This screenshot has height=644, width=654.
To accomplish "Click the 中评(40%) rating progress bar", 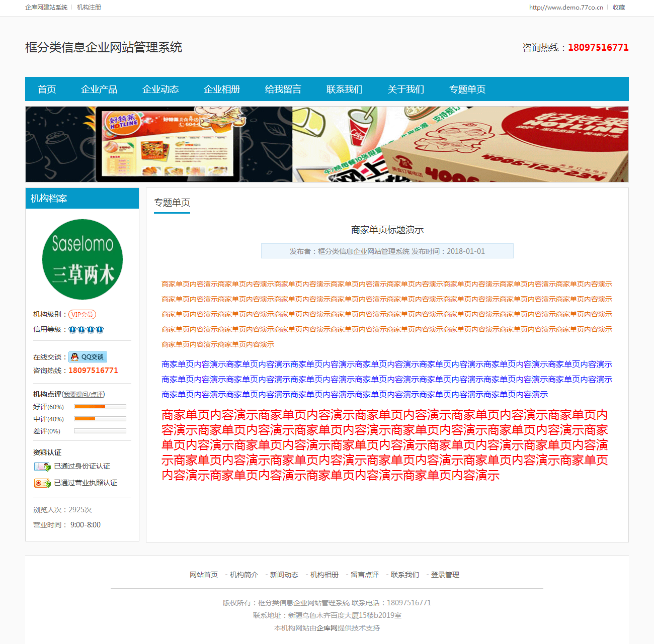I will (100, 419).
